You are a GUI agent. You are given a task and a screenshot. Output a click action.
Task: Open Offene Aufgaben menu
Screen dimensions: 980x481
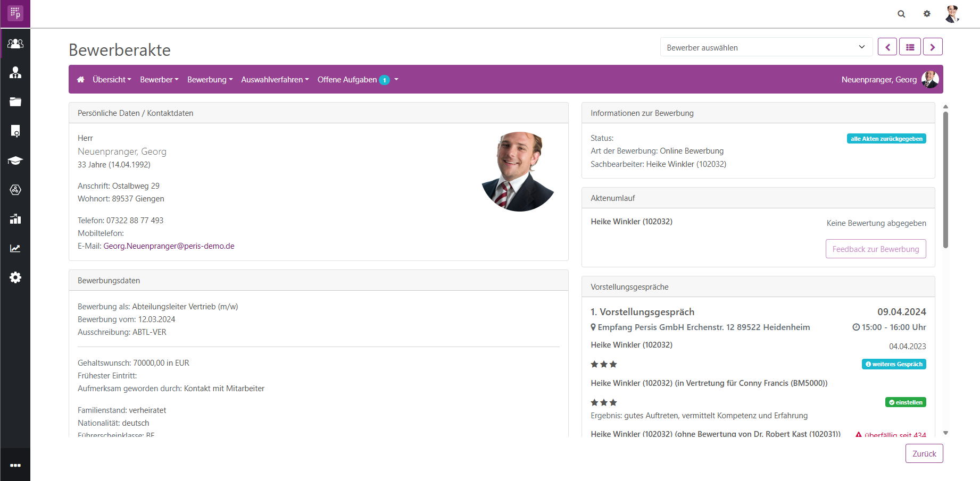click(x=357, y=80)
